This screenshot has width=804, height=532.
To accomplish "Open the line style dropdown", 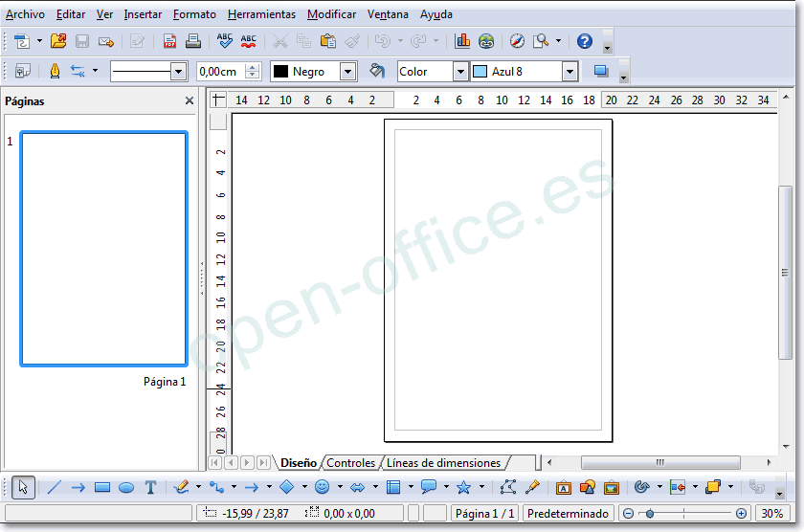I will [x=178, y=71].
